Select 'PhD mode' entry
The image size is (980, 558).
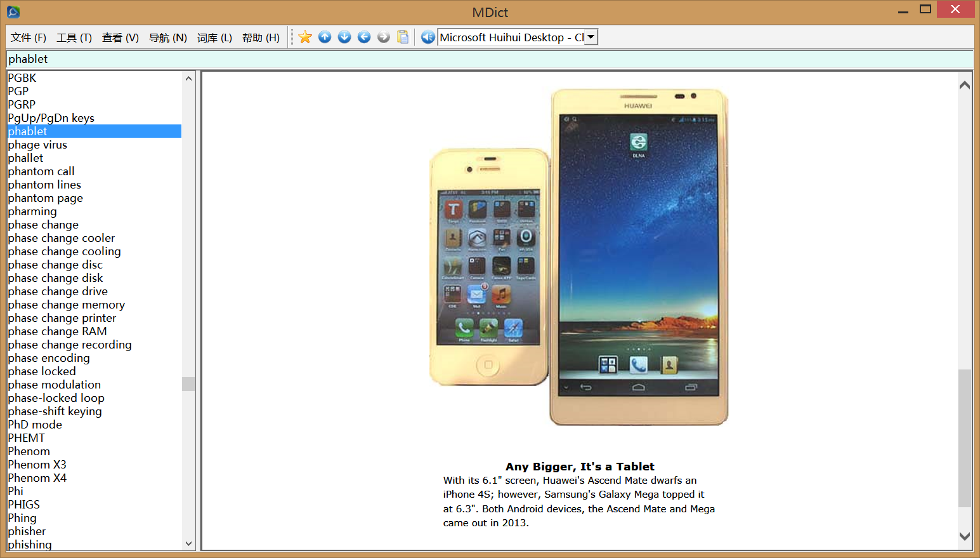[35, 425]
